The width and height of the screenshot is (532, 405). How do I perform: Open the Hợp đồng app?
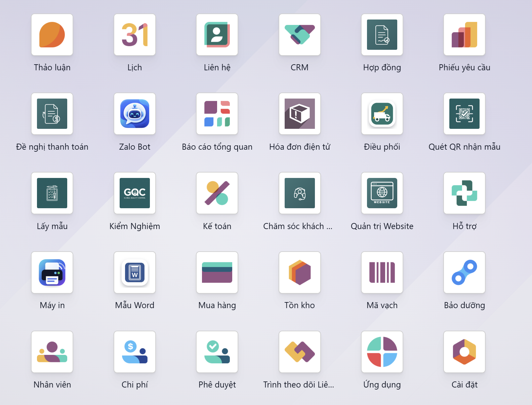click(x=382, y=35)
